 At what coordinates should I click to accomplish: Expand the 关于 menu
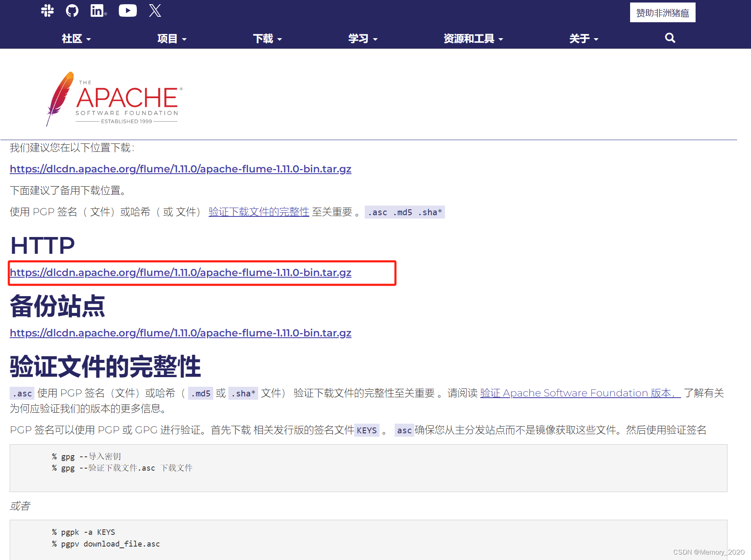[x=584, y=39]
